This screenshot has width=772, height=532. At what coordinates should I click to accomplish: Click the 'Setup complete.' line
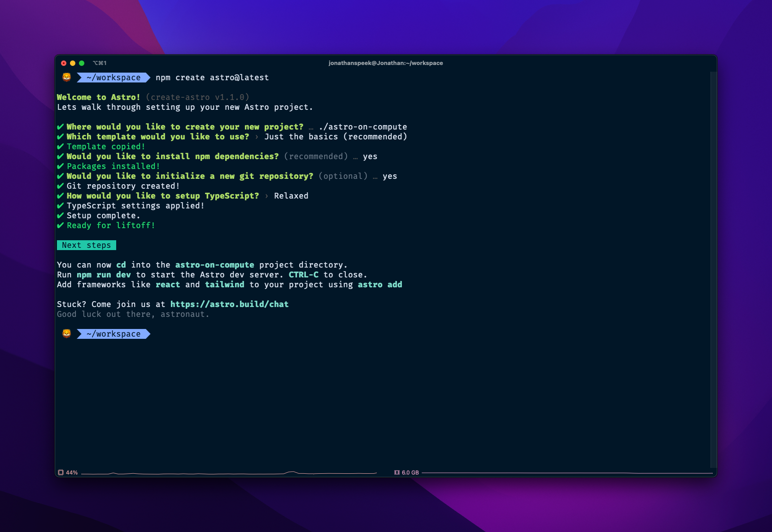pos(103,216)
